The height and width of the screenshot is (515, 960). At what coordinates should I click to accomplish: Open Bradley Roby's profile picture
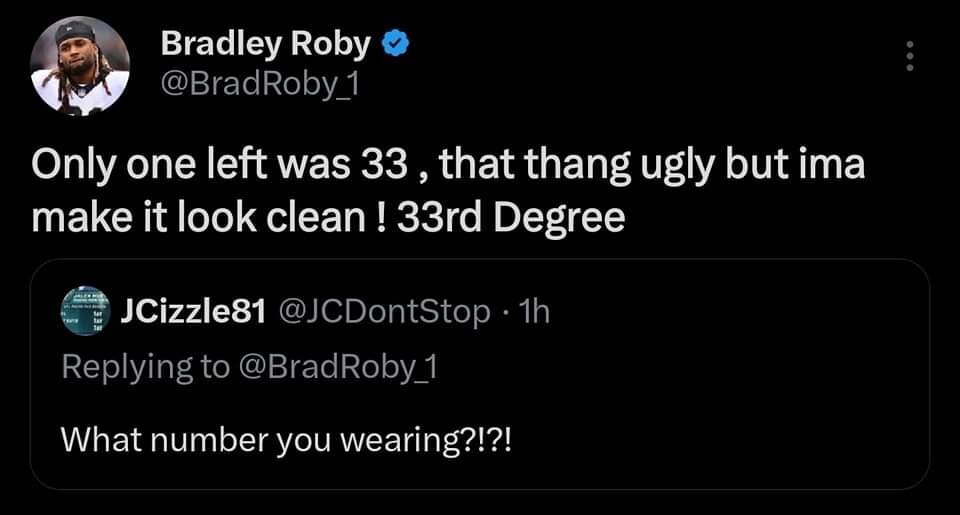click(79, 66)
